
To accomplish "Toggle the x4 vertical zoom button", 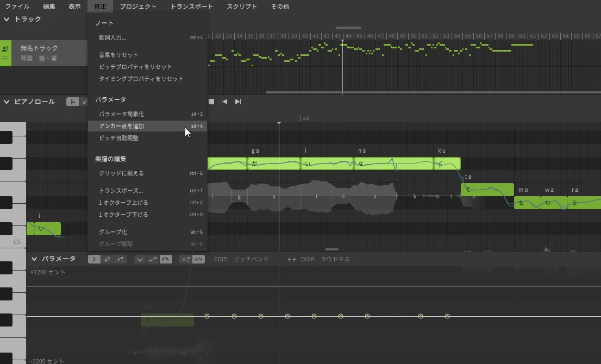I will pyautogui.click(x=198, y=259).
